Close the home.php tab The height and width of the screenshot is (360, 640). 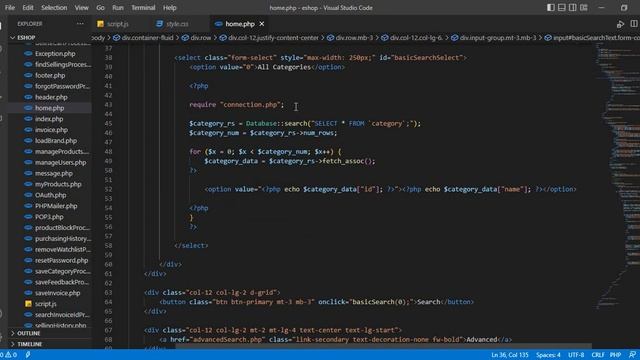262,24
